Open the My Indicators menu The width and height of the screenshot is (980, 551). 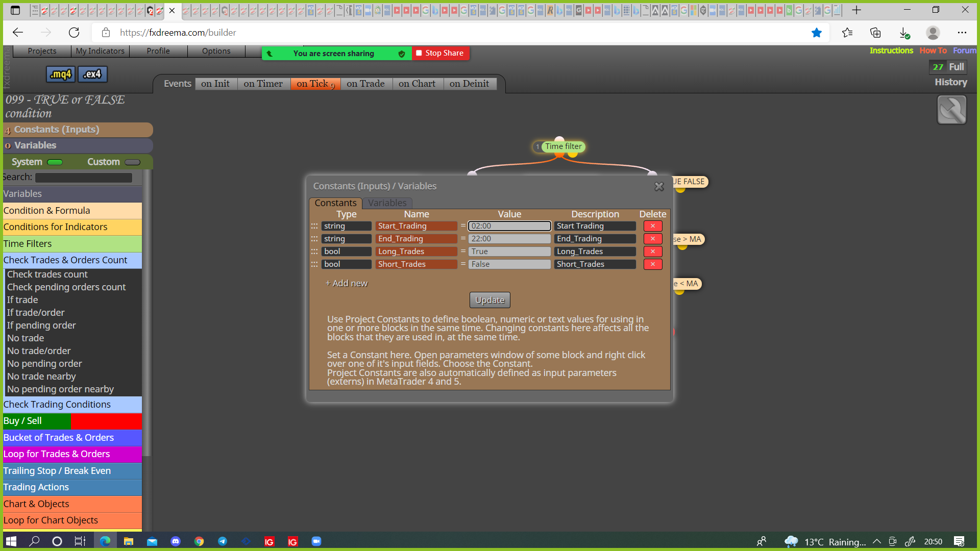pyautogui.click(x=100, y=51)
